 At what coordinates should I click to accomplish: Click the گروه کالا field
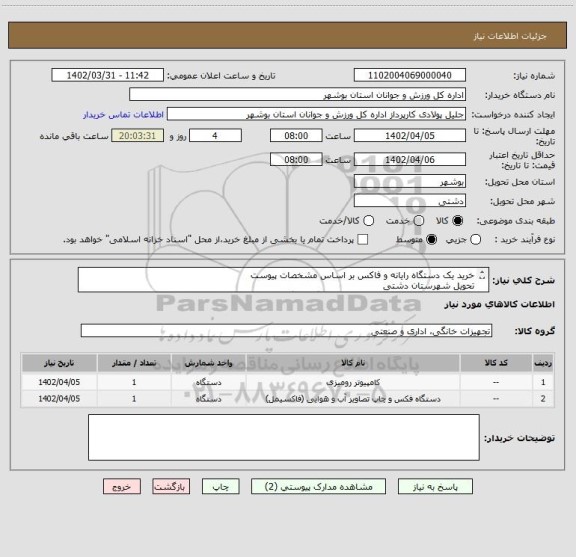tap(286, 331)
